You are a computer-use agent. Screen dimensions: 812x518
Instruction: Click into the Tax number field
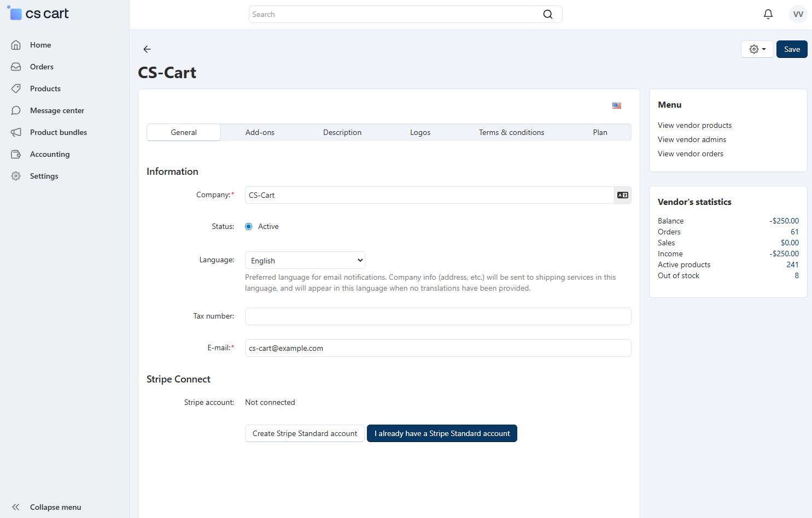pos(438,316)
